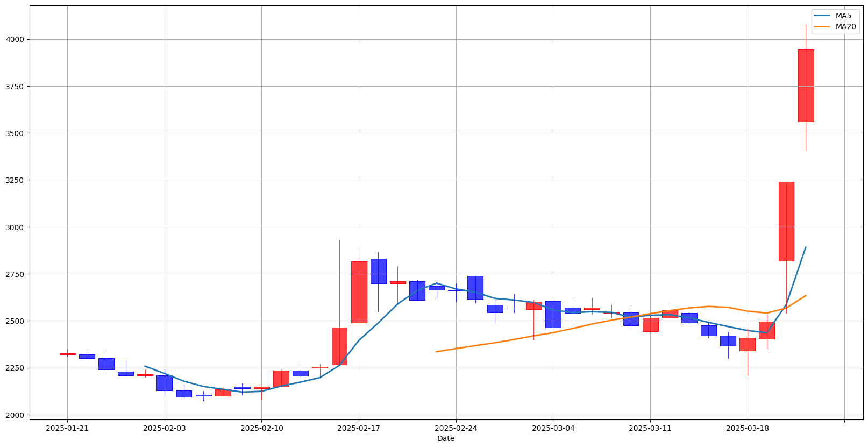Click the 2025-02-10 date tick label
Viewport: 868px width, 448px height.
click(x=261, y=429)
